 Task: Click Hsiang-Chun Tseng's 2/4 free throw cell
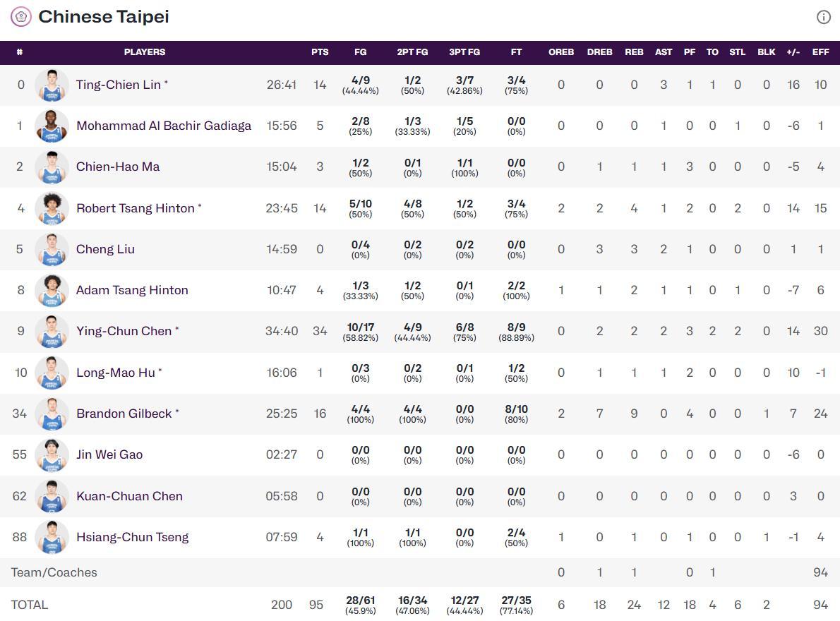point(517,537)
